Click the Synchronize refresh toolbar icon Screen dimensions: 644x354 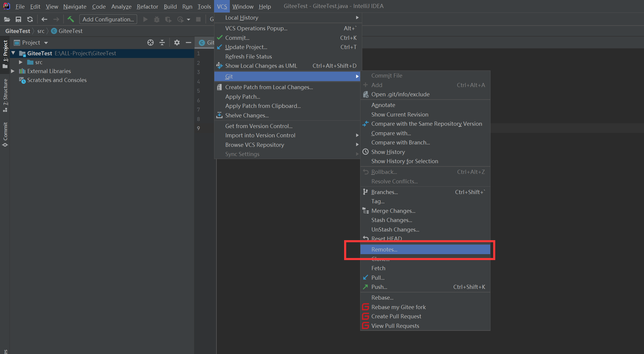30,19
